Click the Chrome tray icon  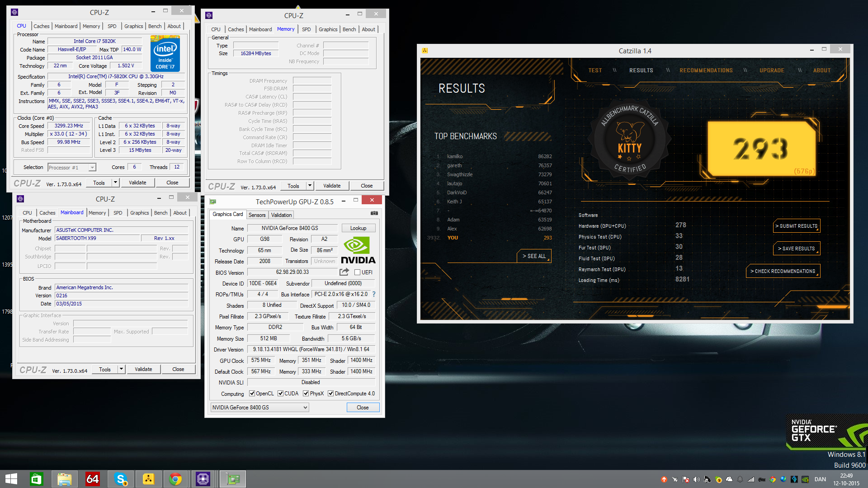click(x=772, y=479)
